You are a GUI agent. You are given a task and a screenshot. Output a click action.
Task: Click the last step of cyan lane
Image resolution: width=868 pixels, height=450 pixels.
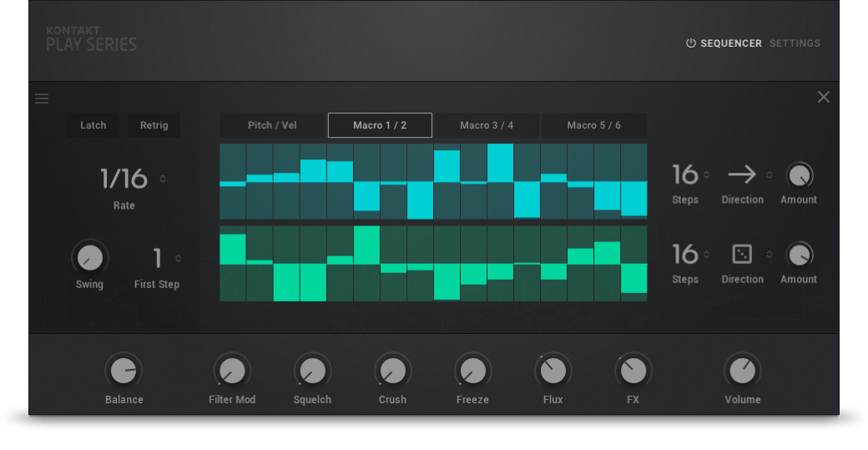633,181
